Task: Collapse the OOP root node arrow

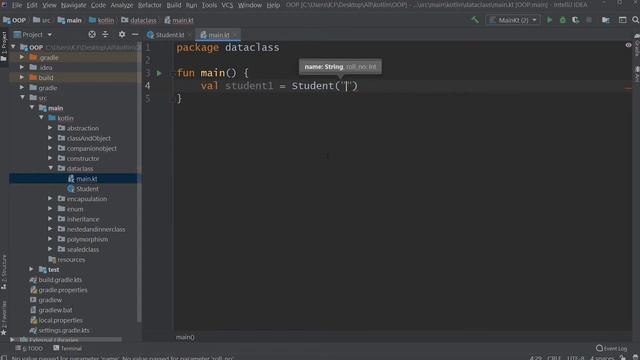Action: coord(13,47)
